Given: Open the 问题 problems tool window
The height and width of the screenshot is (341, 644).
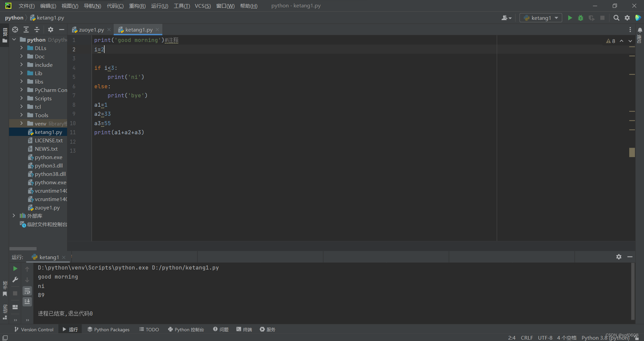Looking at the screenshot, I should tap(221, 330).
